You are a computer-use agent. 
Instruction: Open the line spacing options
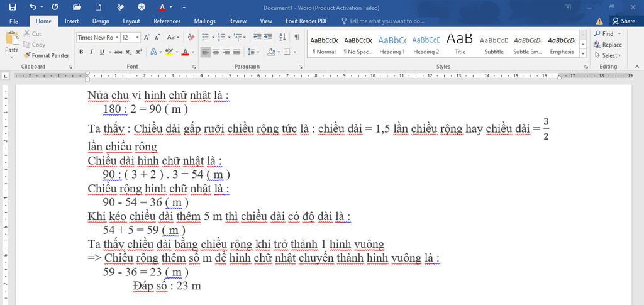coord(253,52)
